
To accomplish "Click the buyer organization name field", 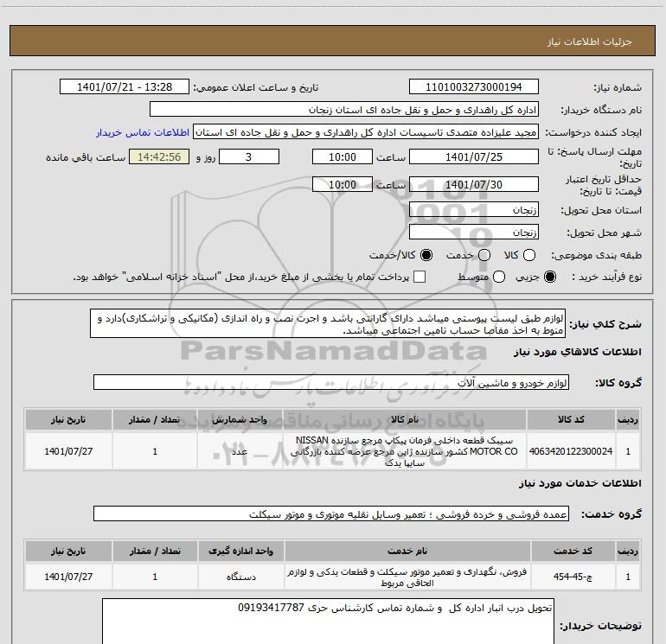I will pos(344,110).
